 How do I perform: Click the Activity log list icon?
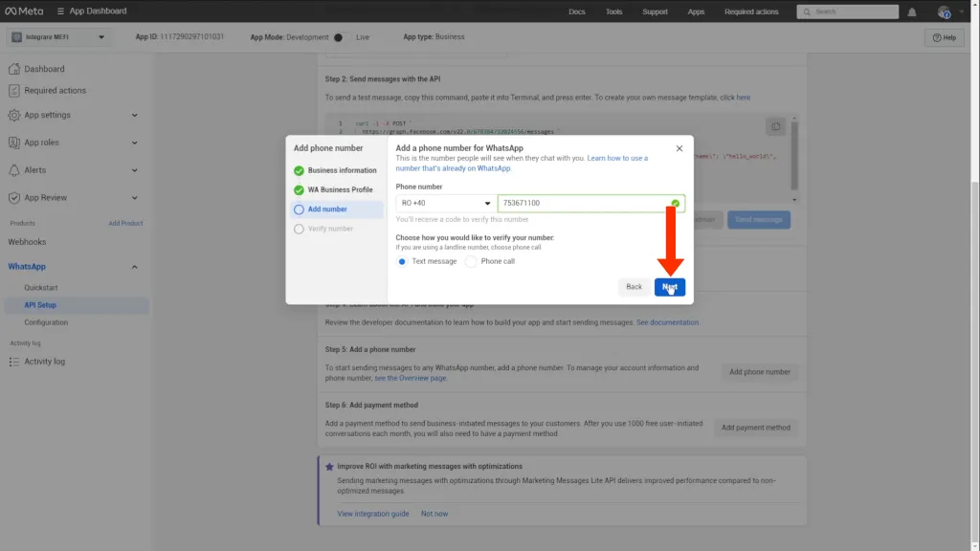tap(13, 362)
